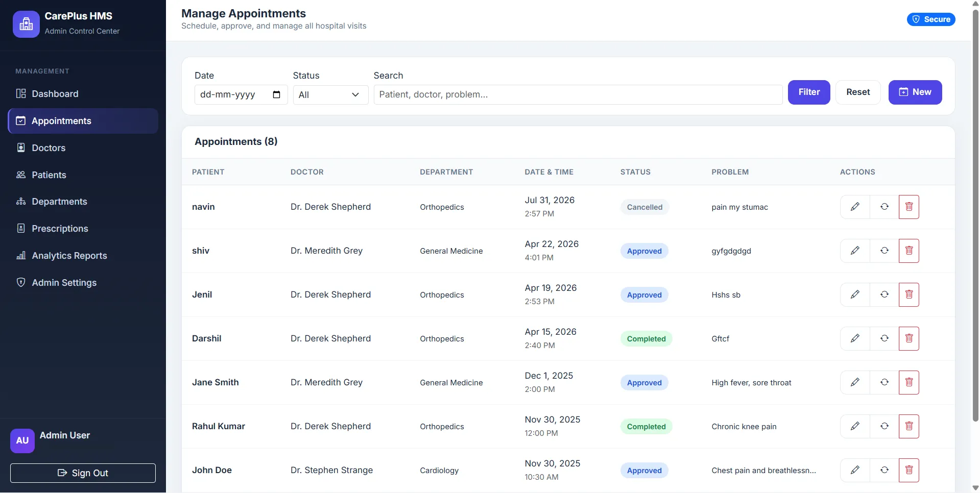The height and width of the screenshot is (493, 980).
Task: Delete navin's appointment
Action: click(x=909, y=207)
